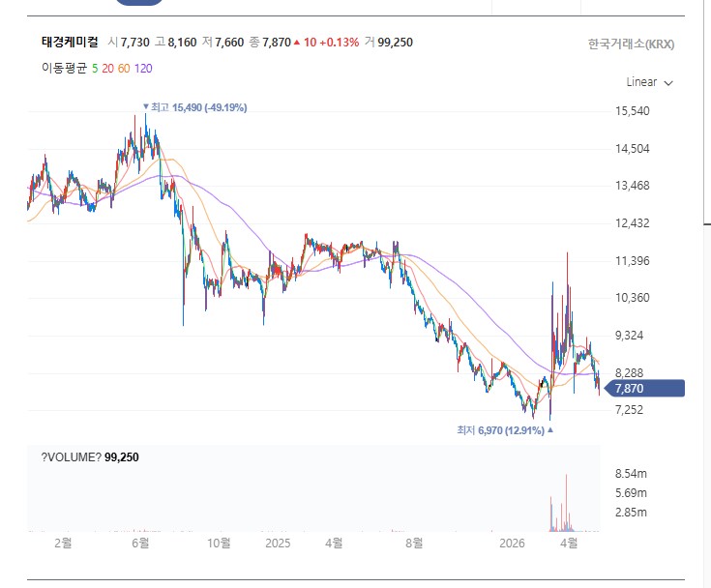Click the low price 7,660 value
This screenshot has height=588, width=711.
[229, 43]
